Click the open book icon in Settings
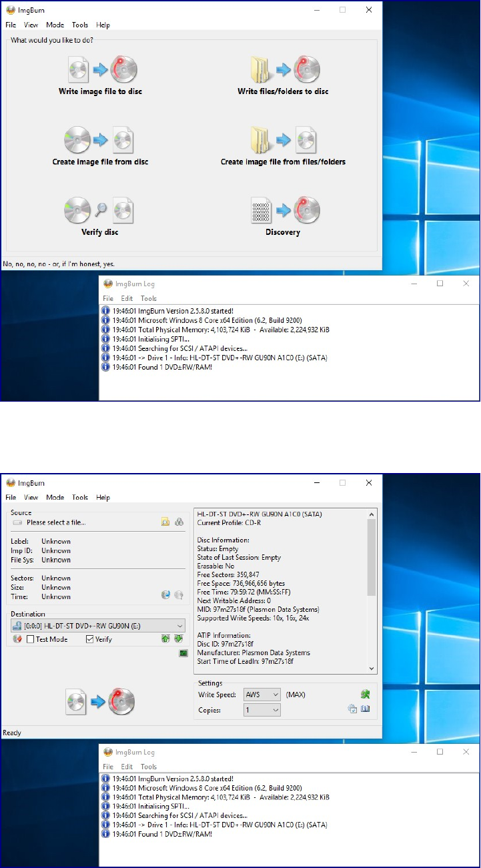 pyautogui.click(x=365, y=709)
